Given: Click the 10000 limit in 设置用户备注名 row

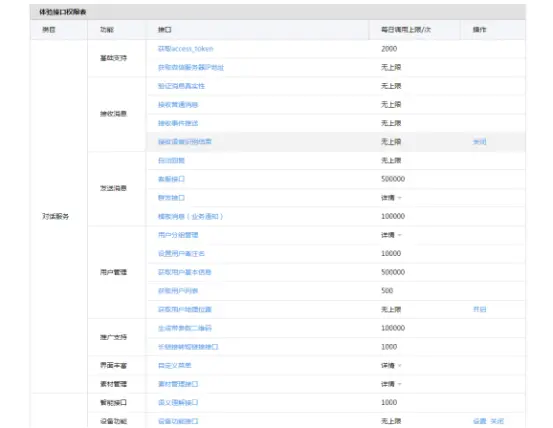Looking at the screenshot, I should pos(391,253).
